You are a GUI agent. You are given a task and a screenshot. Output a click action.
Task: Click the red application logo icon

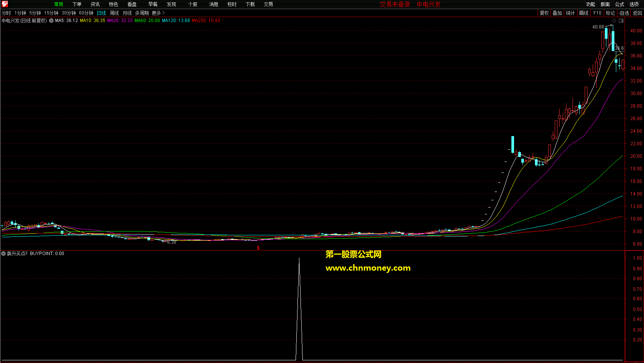click(x=5, y=4)
